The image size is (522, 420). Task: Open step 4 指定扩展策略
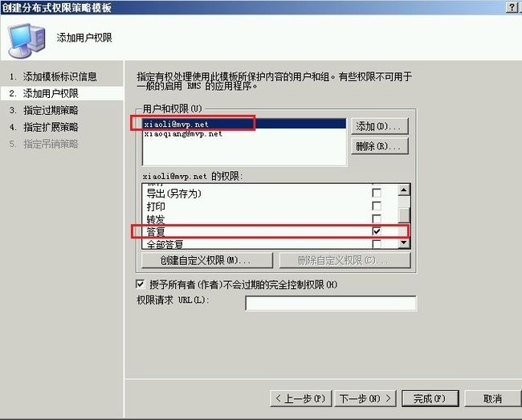pos(44,127)
